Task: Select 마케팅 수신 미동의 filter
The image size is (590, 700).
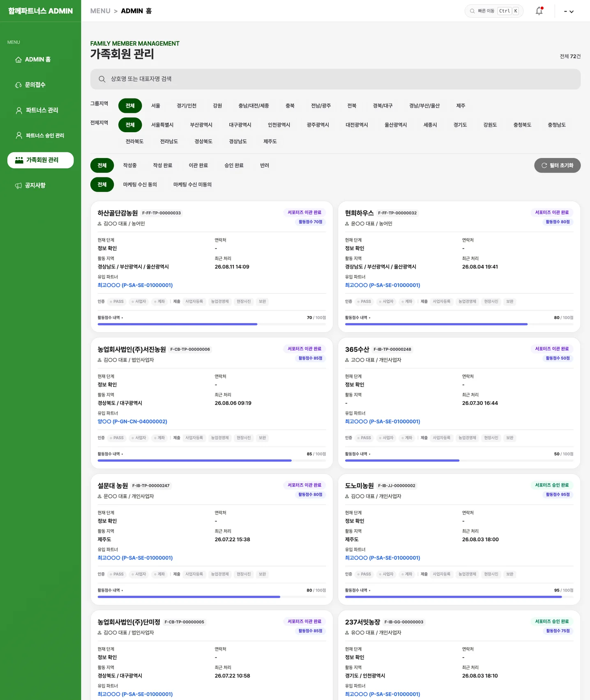Action: (192, 184)
